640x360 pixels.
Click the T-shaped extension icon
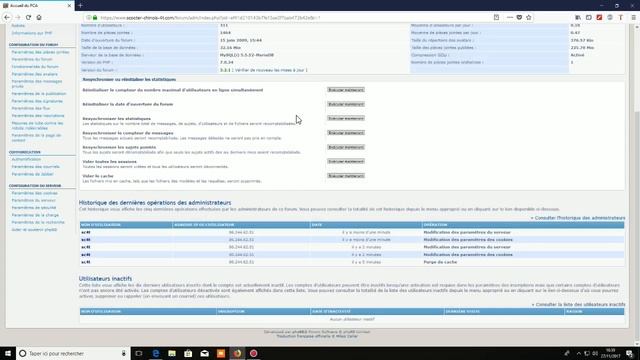point(621,18)
